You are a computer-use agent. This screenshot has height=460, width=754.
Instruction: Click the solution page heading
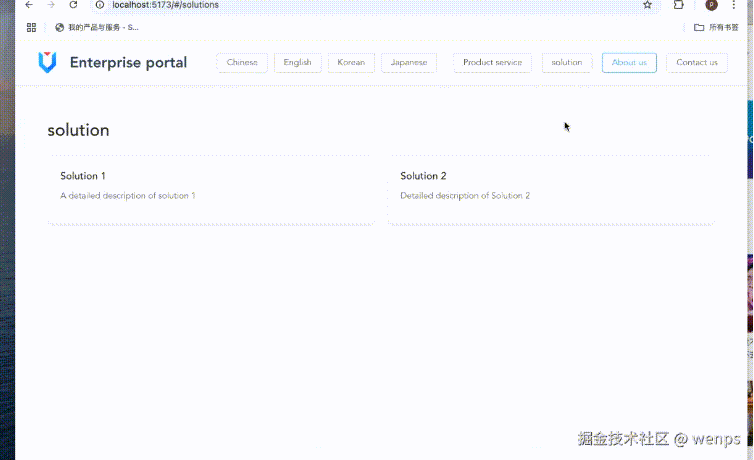[78, 130]
